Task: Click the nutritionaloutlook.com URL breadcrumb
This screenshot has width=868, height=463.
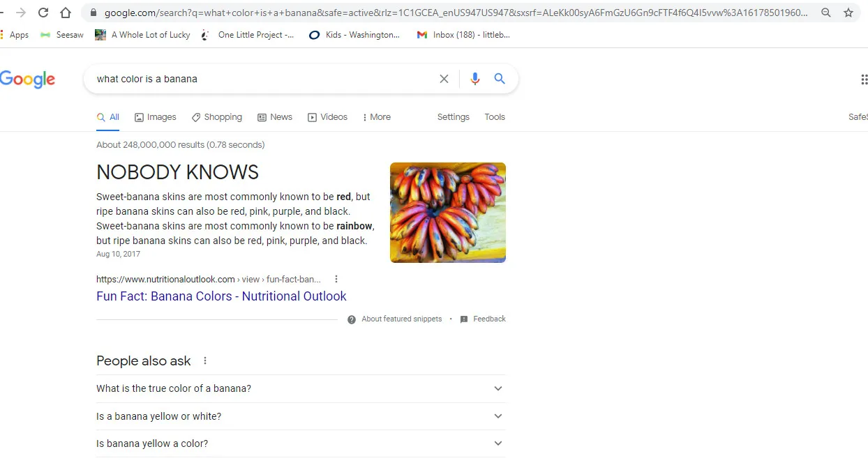Action: (209, 279)
